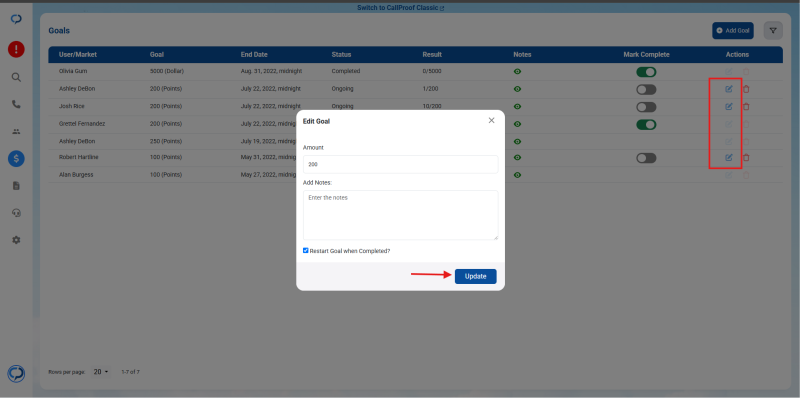Screen dimensions: 800x398
Task: Select the dollar sign sales icon
Action: [16, 159]
